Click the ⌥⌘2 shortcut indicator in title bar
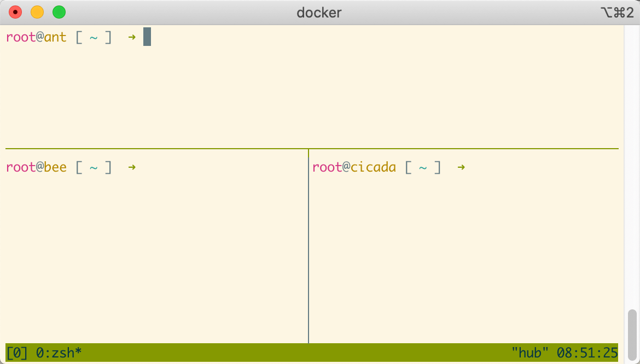 click(x=616, y=13)
